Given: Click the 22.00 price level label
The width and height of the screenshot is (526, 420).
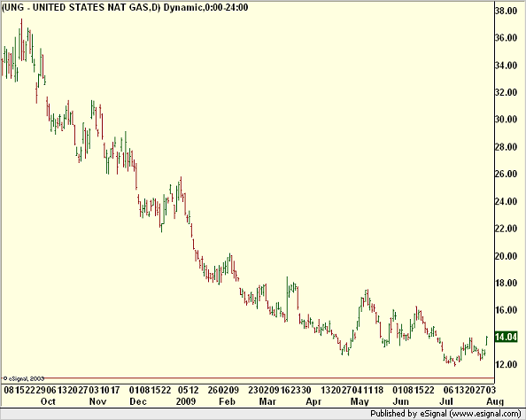Looking at the screenshot, I should click(506, 229).
